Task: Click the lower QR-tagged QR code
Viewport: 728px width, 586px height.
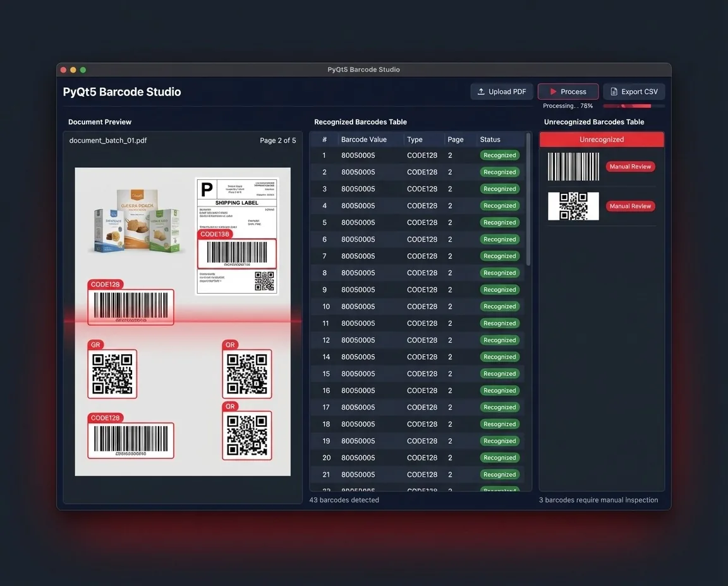Action: pos(246,435)
